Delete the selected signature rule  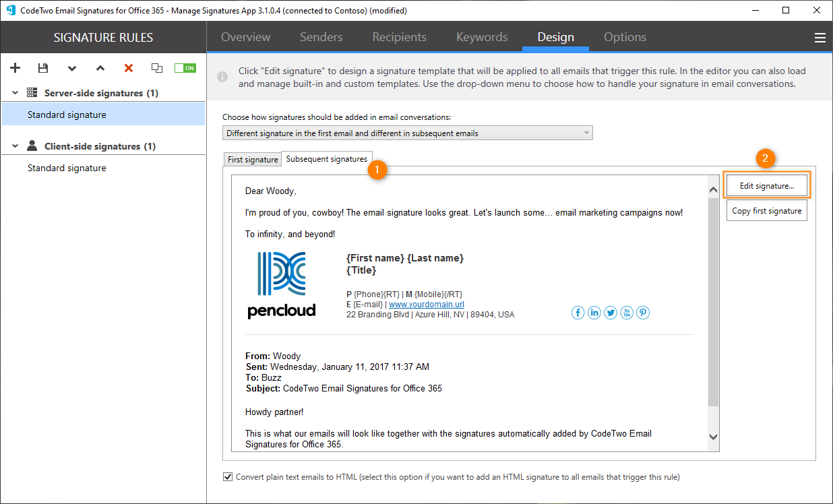pos(127,67)
